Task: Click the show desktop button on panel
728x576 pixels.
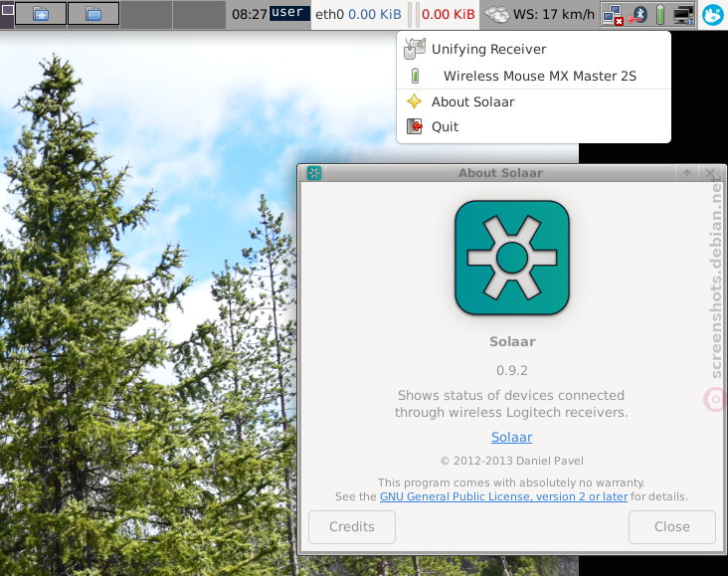Action: pos(7,10)
